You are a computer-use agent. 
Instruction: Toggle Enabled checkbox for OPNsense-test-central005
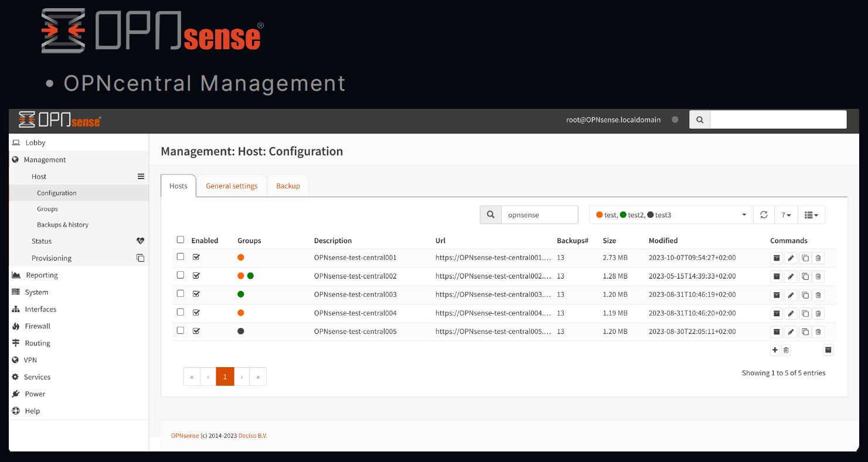[196, 331]
